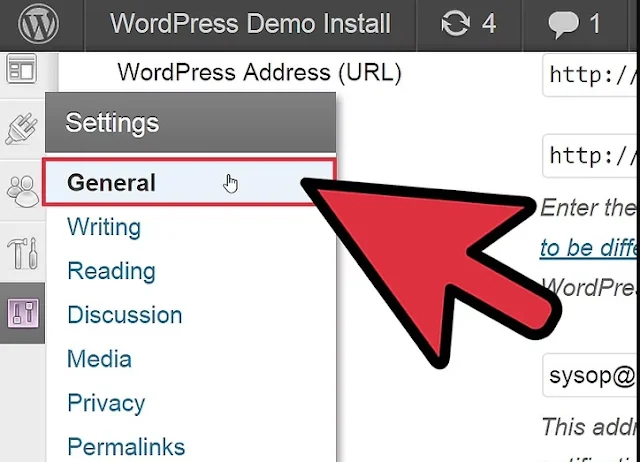This screenshot has width=640, height=462.
Task: Open the Appearance sidebar icon
Action: (x=22, y=69)
